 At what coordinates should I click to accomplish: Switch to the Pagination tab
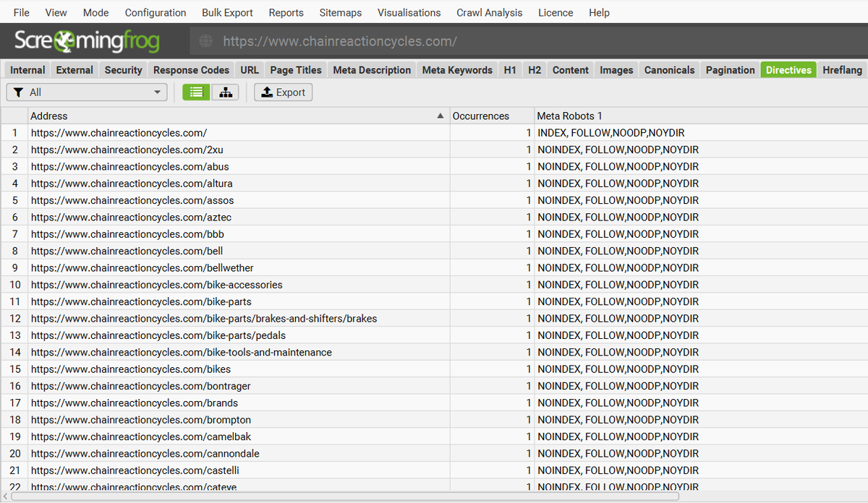click(x=730, y=70)
